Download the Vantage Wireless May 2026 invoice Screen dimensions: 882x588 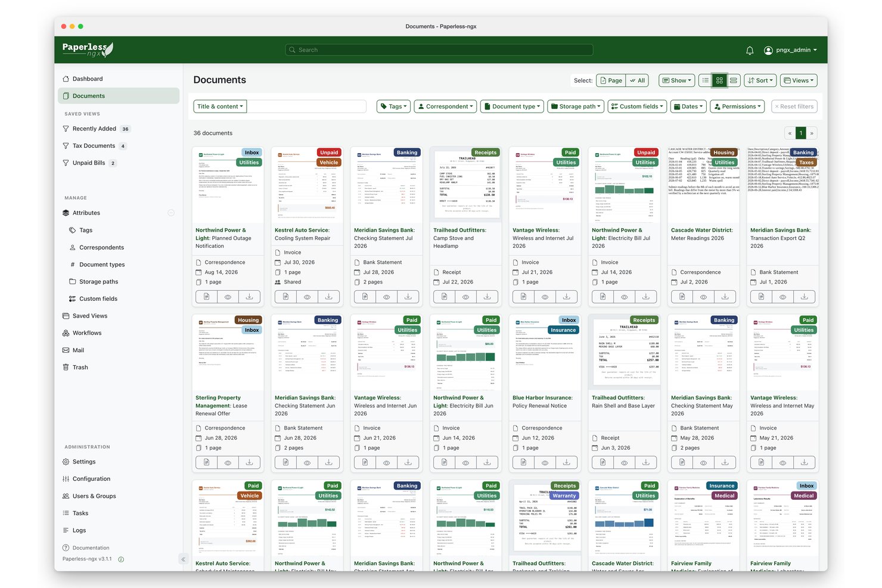[804, 462]
